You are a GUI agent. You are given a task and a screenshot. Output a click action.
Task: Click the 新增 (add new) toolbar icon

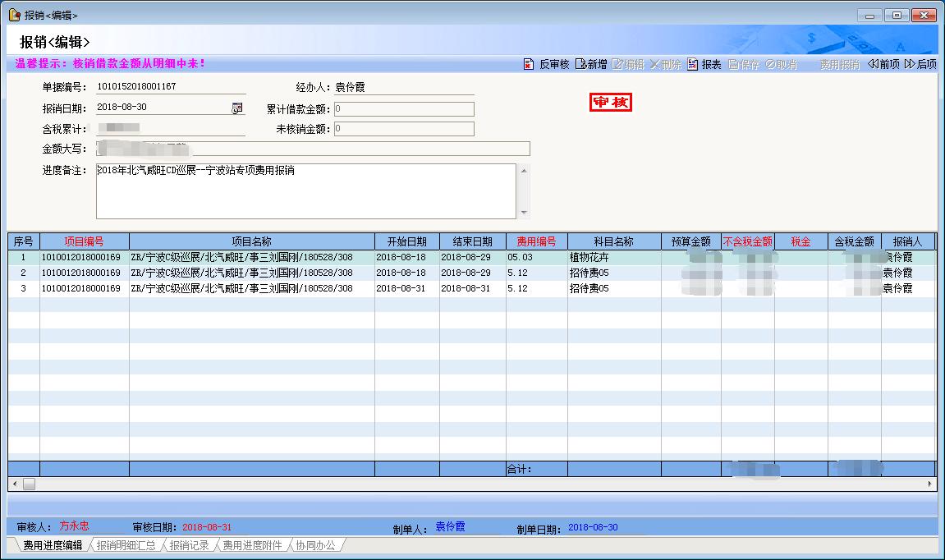click(580, 65)
